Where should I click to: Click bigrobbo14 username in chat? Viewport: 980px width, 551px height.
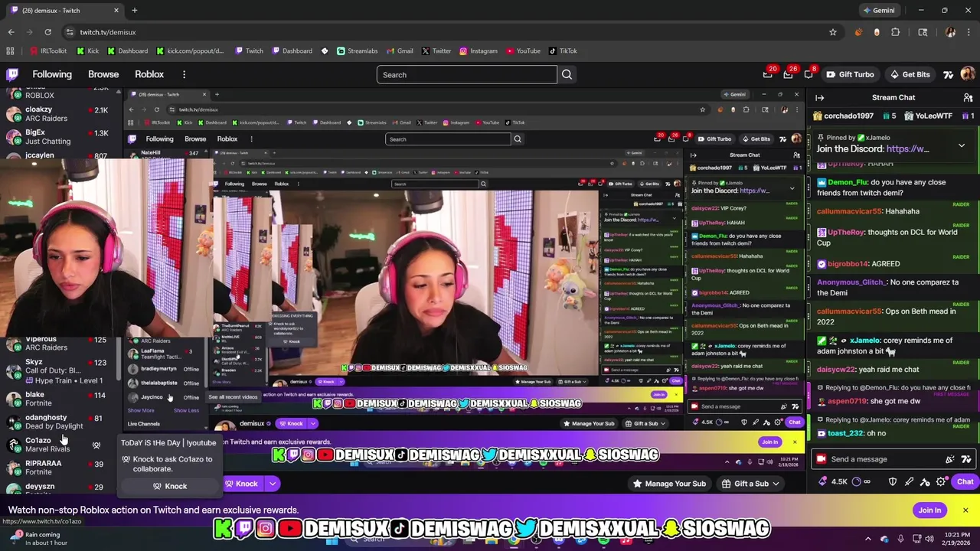(x=849, y=264)
